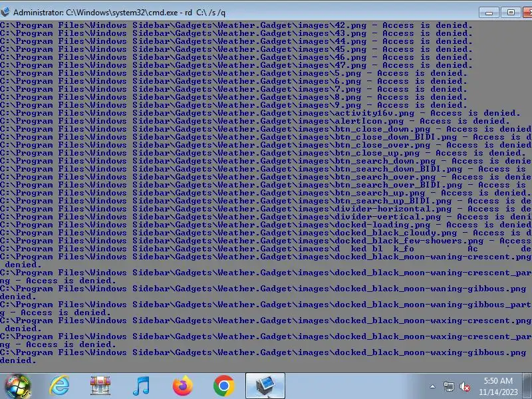Click the network status tray icon

pyautogui.click(x=448, y=386)
